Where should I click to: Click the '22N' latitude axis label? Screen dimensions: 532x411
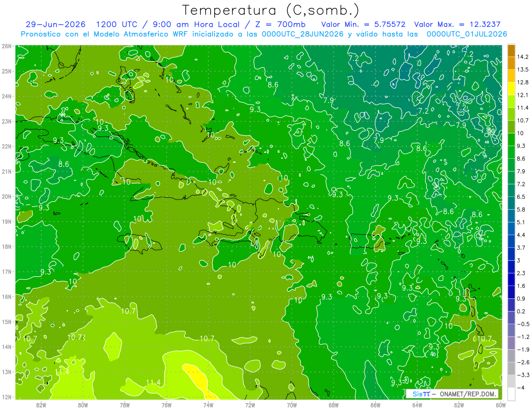(7, 146)
